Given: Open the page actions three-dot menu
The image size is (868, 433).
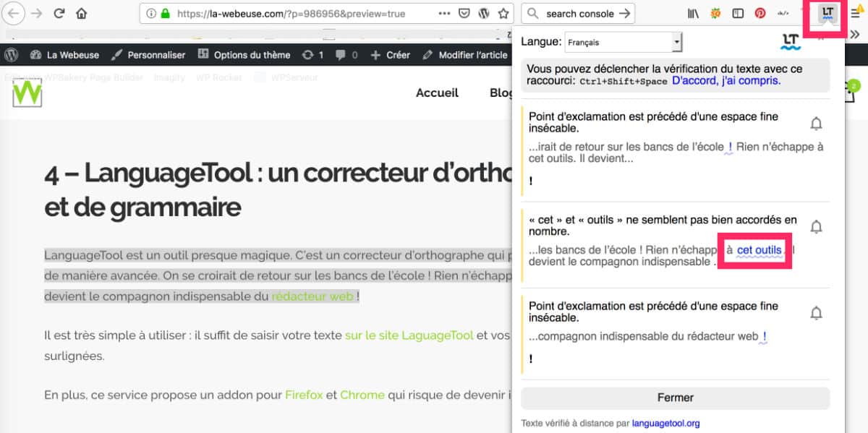Looking at the screenshot, I should pos(445,13).
